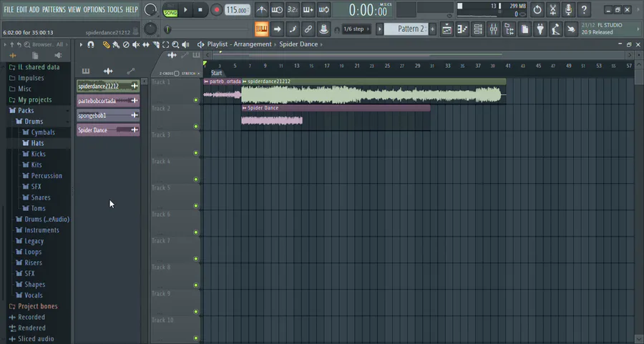Click the undo history circular arrow icon
This screenshot has width=644, height=344.
(x=537, y=10)
